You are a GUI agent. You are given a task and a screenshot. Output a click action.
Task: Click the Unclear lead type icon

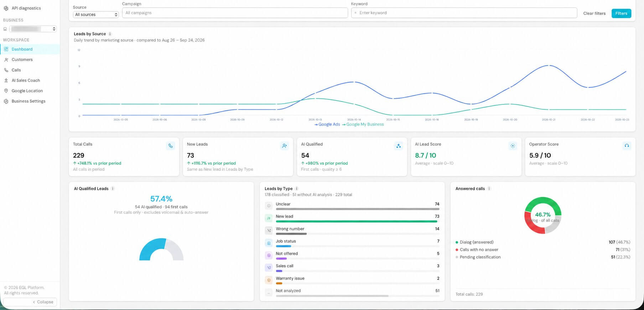pos(269,206)
